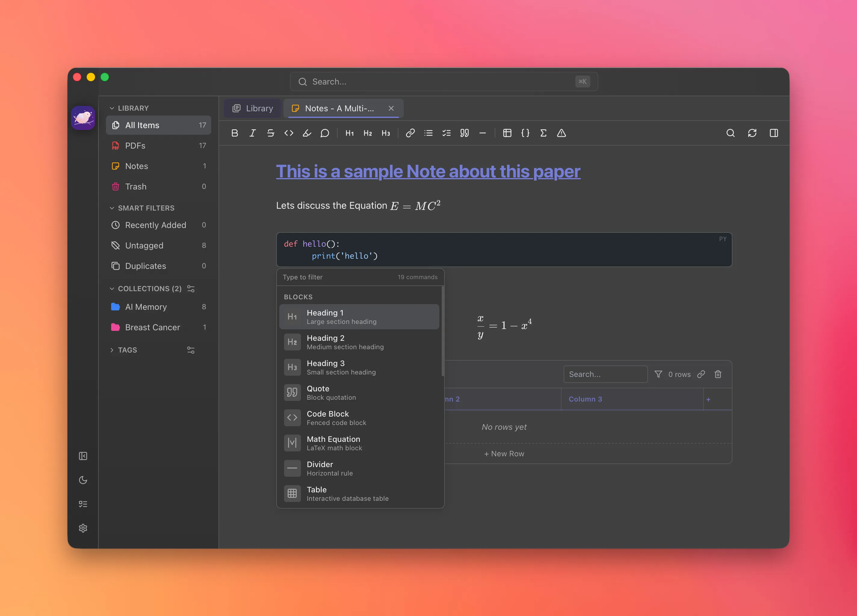
Task: Open Trash in sidebar
Action: [158, 186]
